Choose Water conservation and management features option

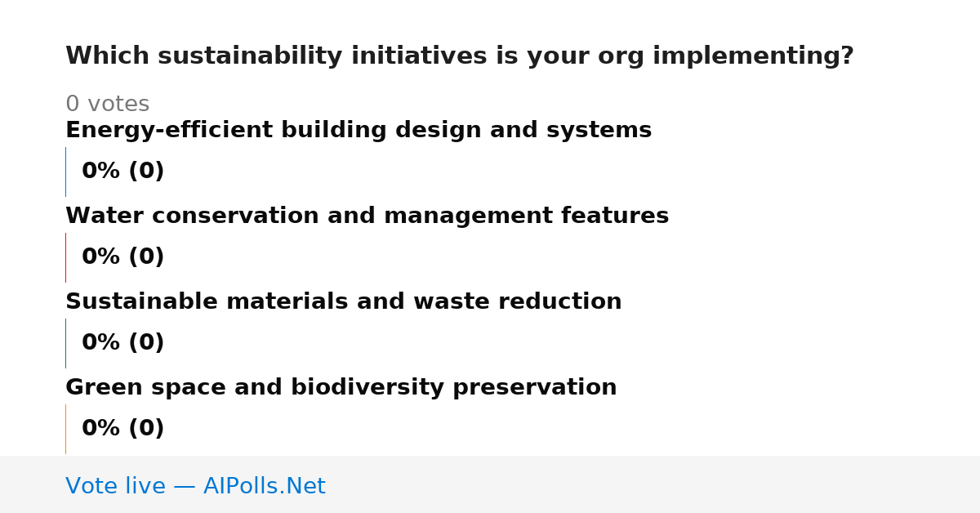[367, 216]
